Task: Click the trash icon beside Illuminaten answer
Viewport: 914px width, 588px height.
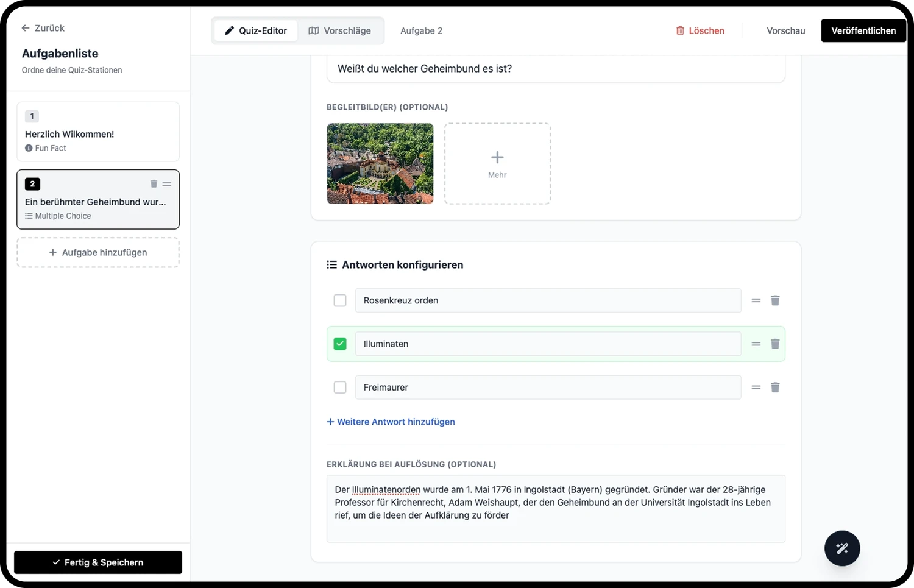Action: point(775,344)
